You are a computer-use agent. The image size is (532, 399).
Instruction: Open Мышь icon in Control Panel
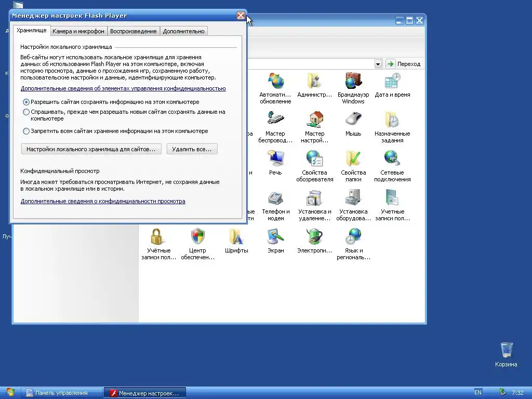(353, 119)
